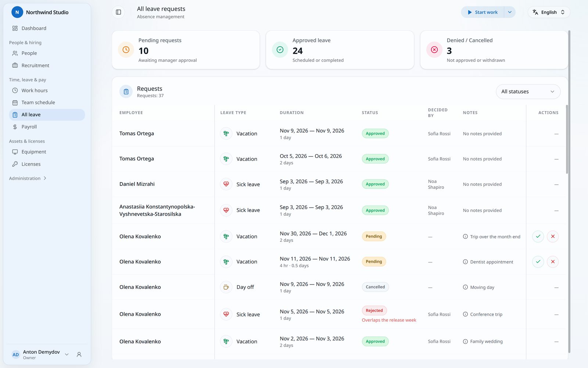The height and width of the screenshot is (368, 588).
Task: Open Work hours page
Action: [47, 90]
